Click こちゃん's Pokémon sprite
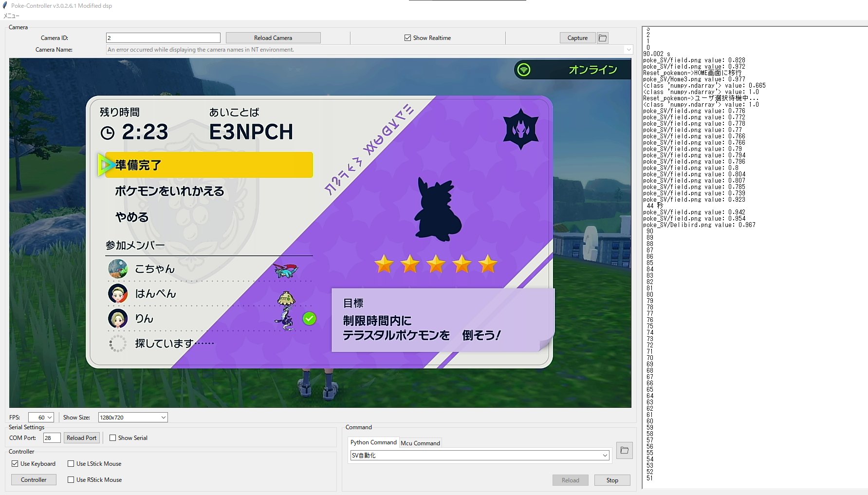The height and width of the screenshot is (495, 868). [286, 270]
